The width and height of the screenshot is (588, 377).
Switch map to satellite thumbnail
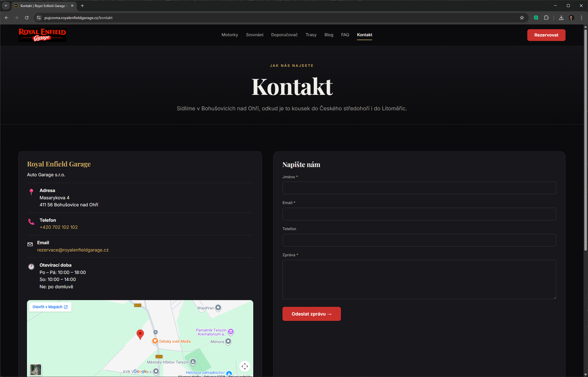point(36,369)
